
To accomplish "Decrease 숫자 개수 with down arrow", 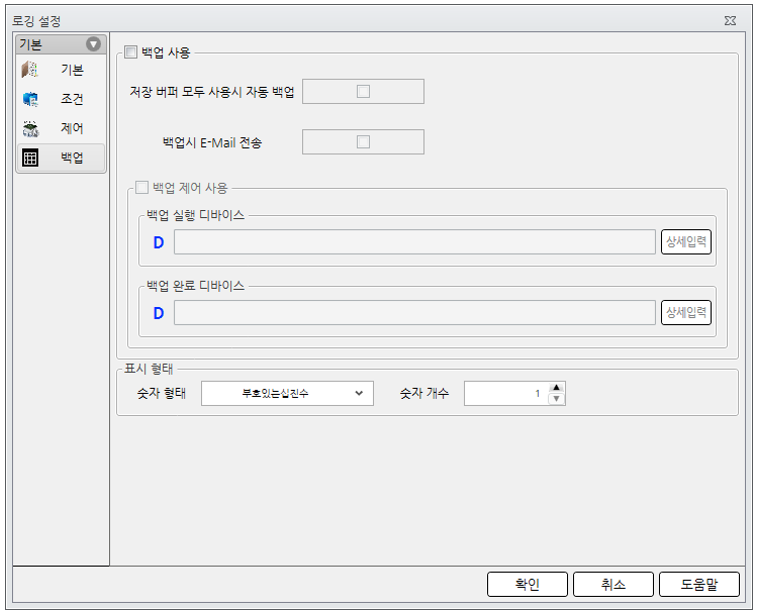I will [x=556, y=399].
